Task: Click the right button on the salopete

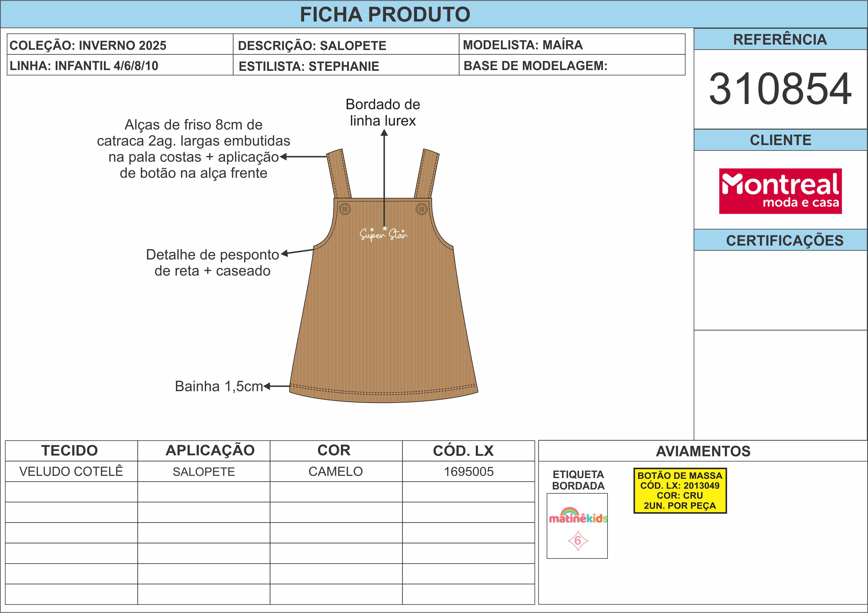Action: tap(422, 209)
